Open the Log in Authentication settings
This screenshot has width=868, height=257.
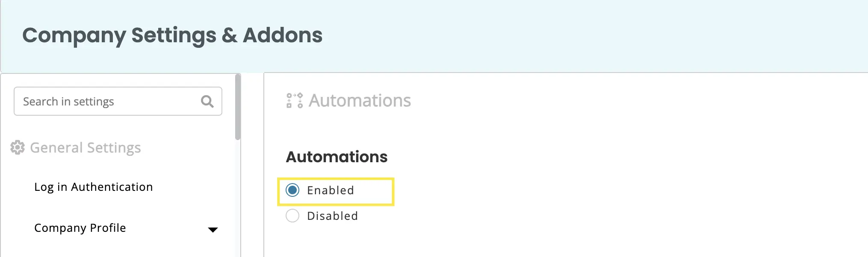click(x=94, y=187)
